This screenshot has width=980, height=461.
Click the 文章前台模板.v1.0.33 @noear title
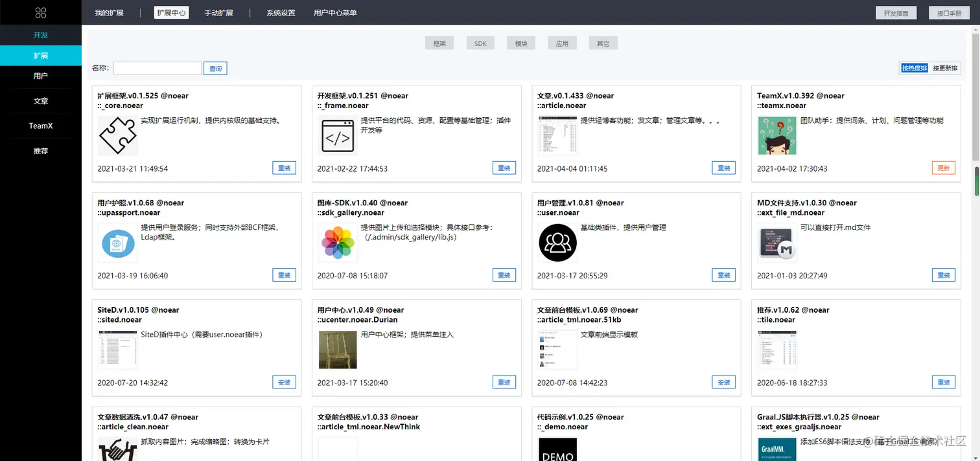click(x=368, y=418)
